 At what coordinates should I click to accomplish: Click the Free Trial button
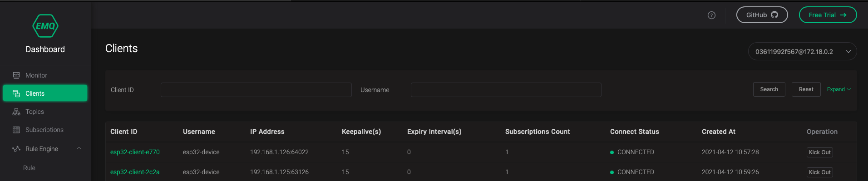click(x=828, y=15)
